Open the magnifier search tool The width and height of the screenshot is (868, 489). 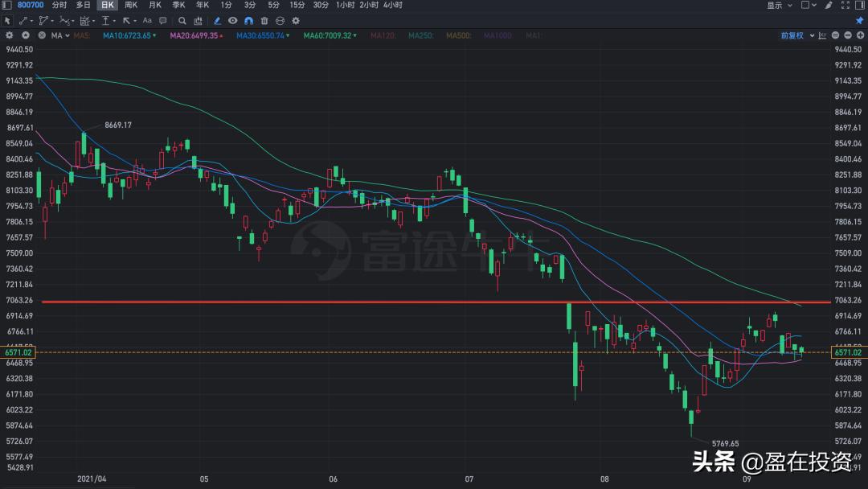click(182, 20)
